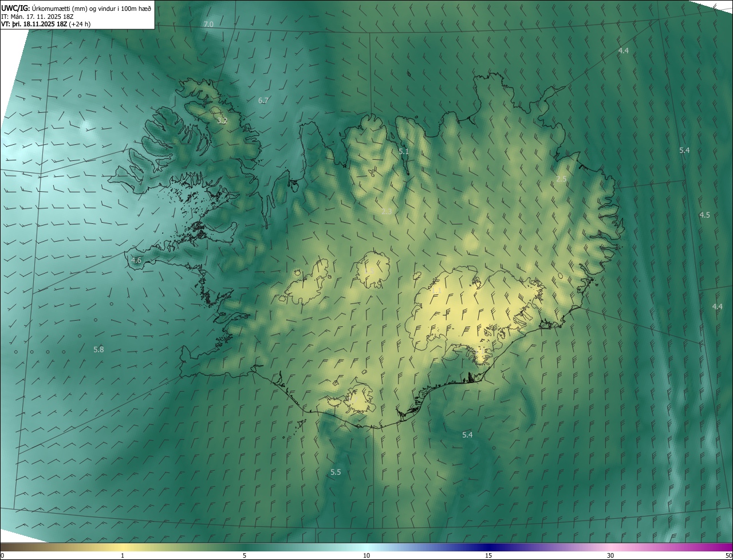Click the 2.5 value label in east Iceland

point(561,179)
